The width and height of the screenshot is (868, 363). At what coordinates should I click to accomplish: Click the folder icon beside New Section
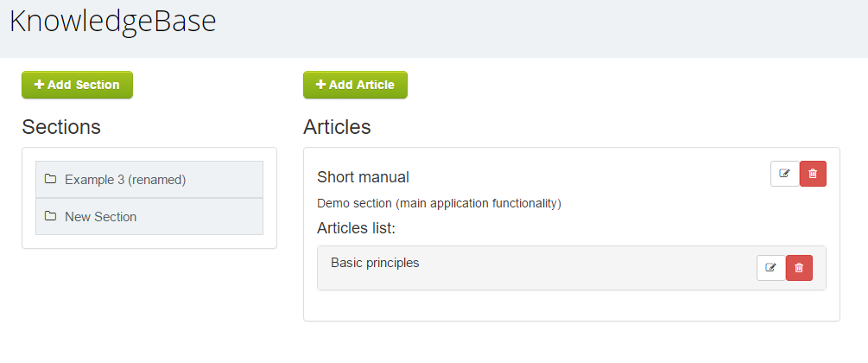coord(50,216)
